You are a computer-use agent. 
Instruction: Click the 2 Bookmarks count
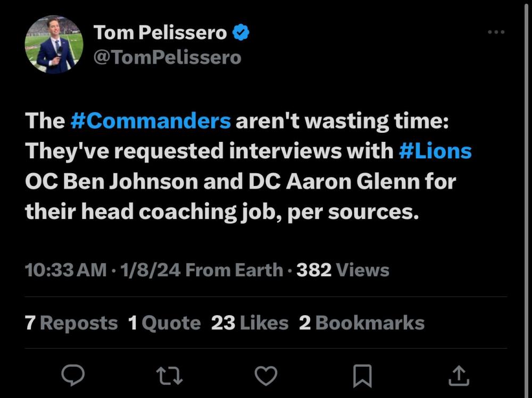362,323
